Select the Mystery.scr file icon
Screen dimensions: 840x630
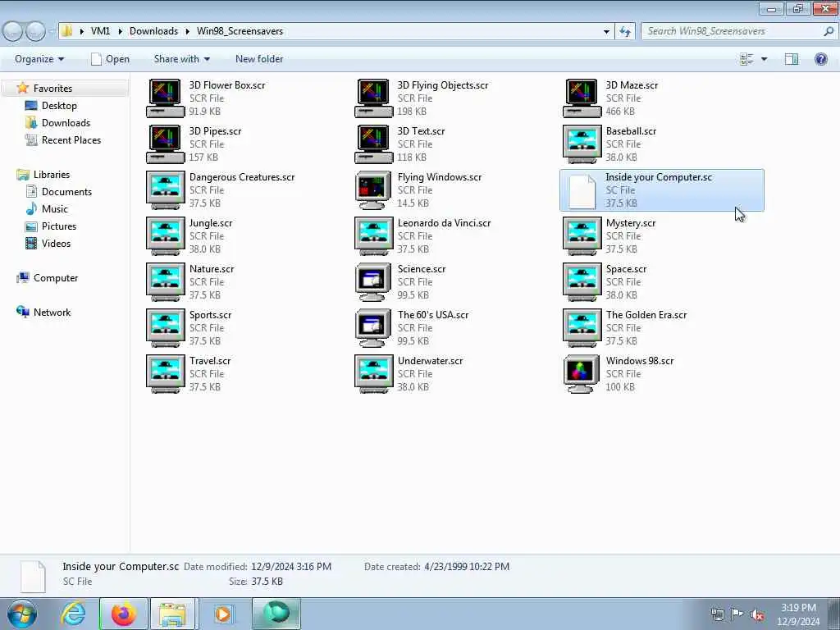coord(582,236)
